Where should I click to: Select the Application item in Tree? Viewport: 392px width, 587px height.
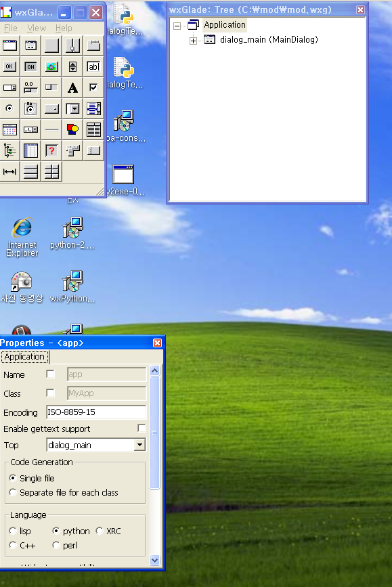(x=225, y=25)
